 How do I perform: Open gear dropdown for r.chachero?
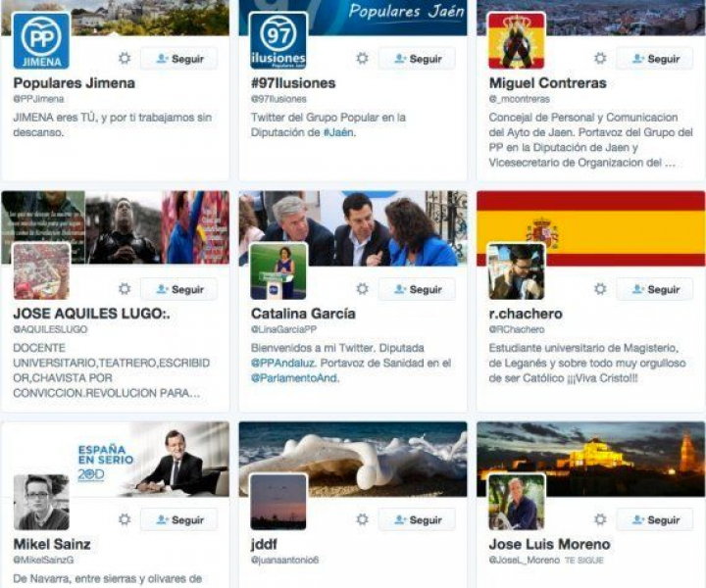[600, 289]
